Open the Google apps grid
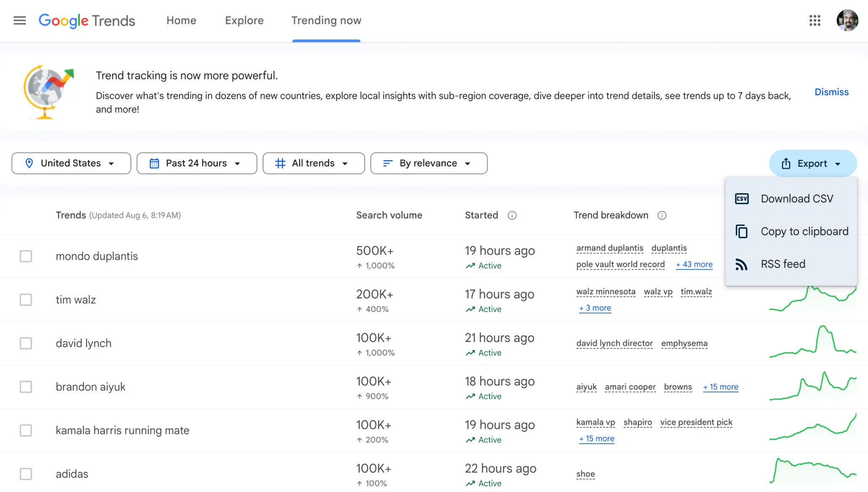The width and height of the screenshot is (868, 492). click(815, 20)
